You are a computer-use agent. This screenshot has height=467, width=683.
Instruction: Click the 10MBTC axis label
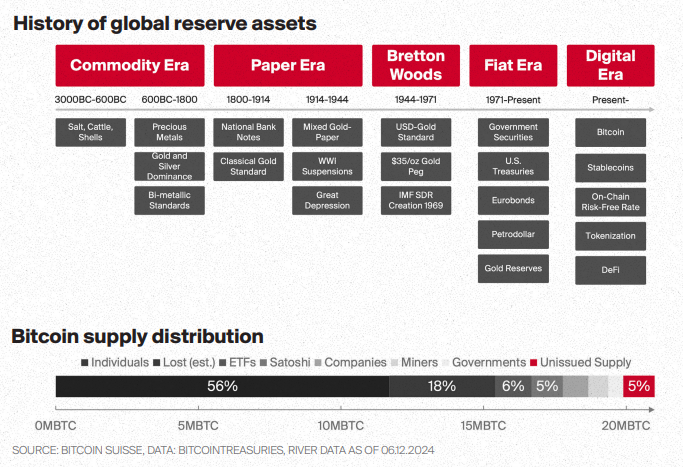(341, 425)
